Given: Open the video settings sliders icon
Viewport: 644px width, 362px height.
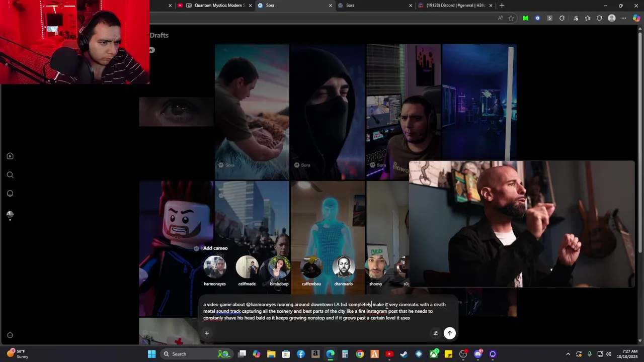Looking at the screenshot, I should point(436,333).
